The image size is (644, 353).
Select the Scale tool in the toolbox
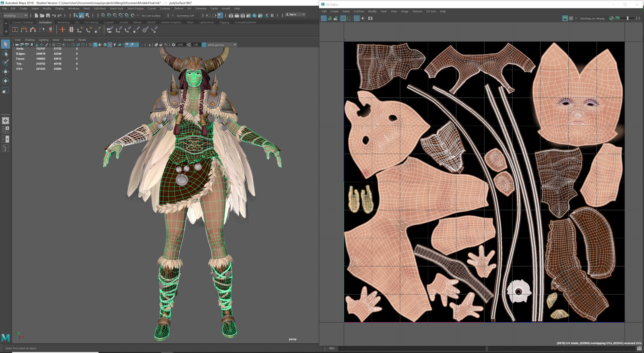point(6,90)
